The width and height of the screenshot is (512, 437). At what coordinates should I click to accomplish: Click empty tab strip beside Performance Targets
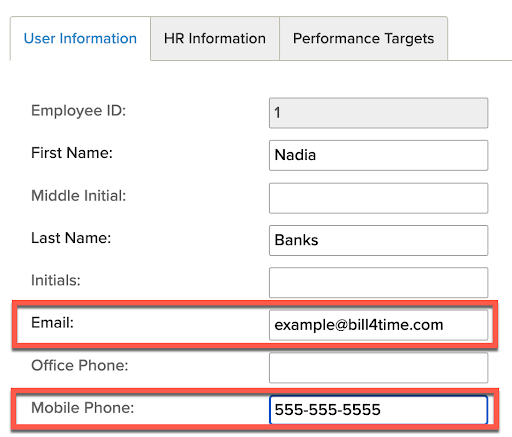coord(480,38)
